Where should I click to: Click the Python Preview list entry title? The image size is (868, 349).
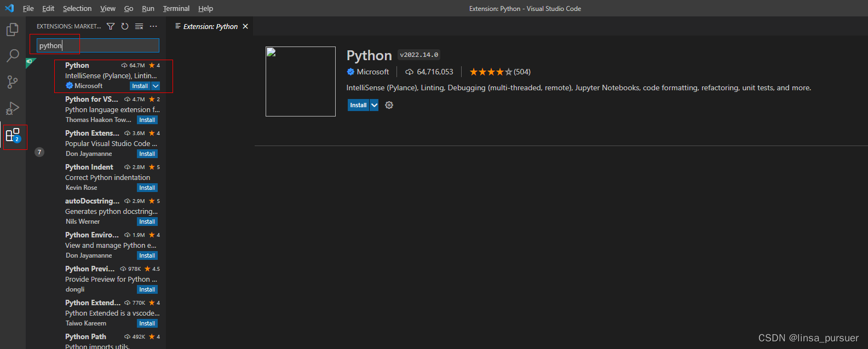point(90,269)
